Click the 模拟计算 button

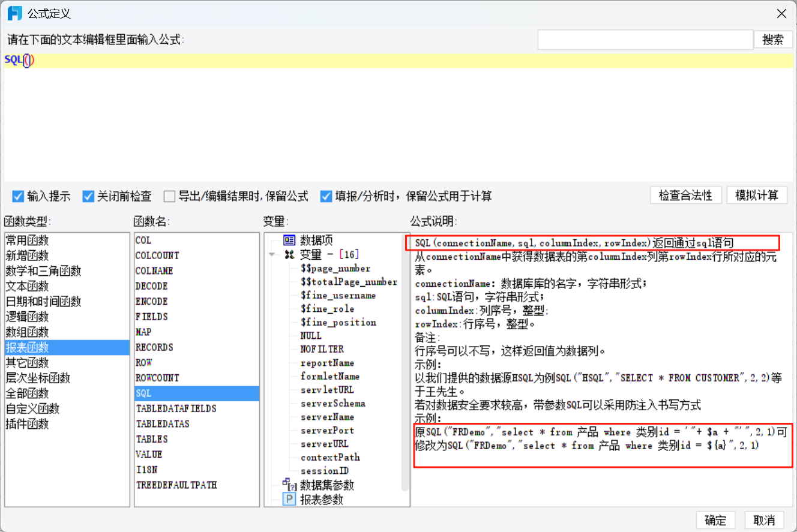tap(757, 196)
